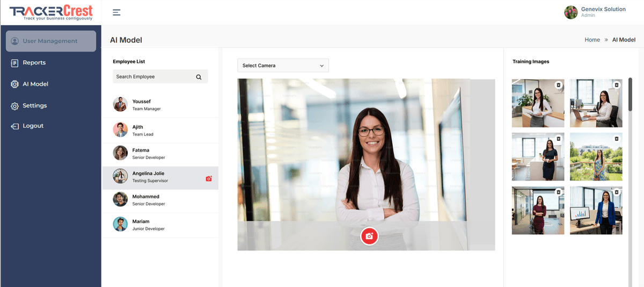Click the Admin role label
The image size is (644, 287).
pyautogui.click(x=588, y=16)
